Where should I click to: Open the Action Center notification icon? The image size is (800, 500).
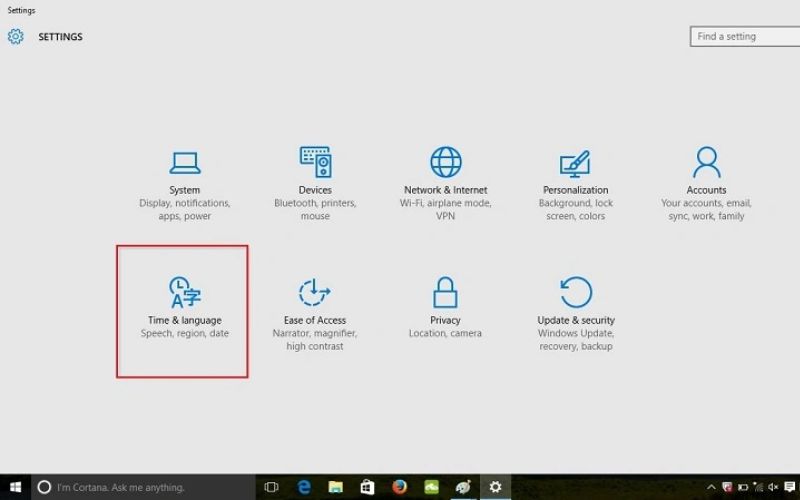point(790,487)
